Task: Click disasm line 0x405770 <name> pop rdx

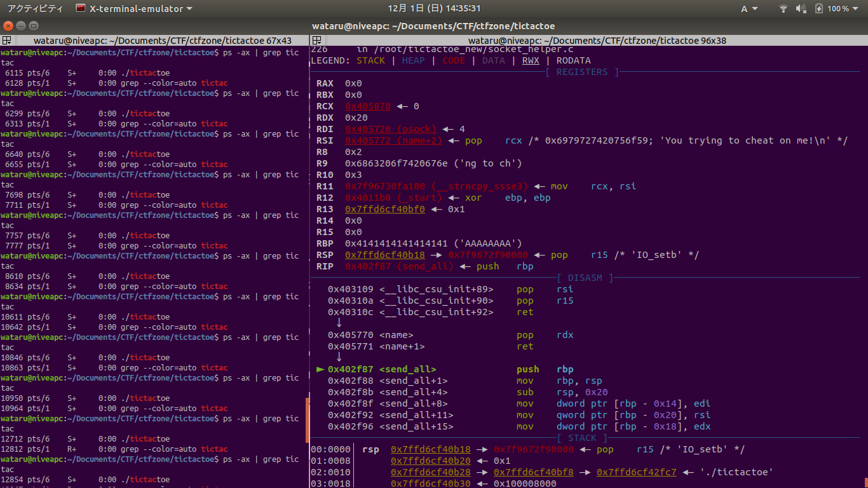Action: [451, 335]
